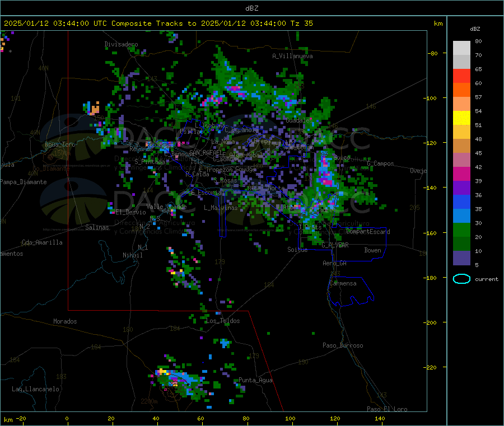
Task: Click the CompantEscard location label
Action: coord(368,232)
